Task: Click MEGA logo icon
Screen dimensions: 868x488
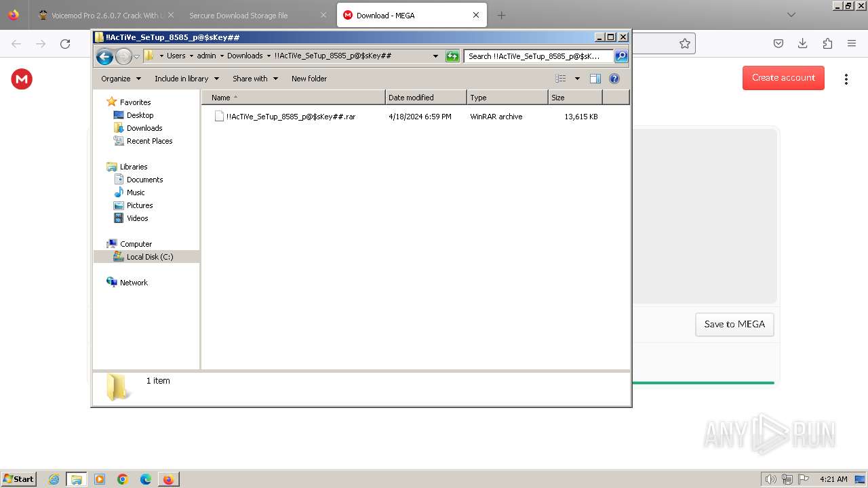Action: pos(22,79)
